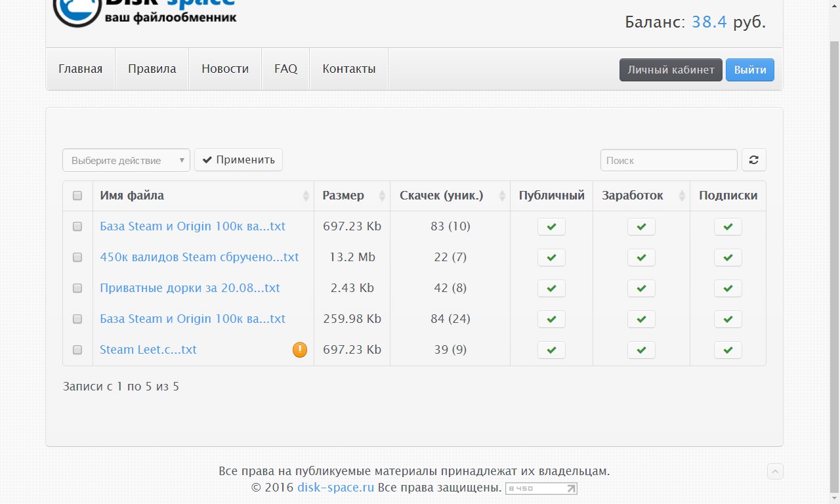
Task: Toggle Заработок for Приватные дорки file
Action: point(641,289)
